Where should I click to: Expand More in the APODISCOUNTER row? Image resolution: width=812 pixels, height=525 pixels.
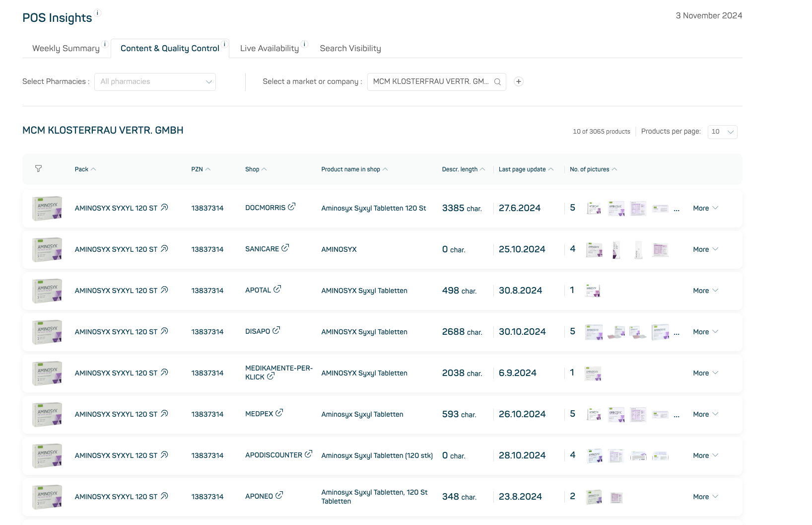[705, 455]
